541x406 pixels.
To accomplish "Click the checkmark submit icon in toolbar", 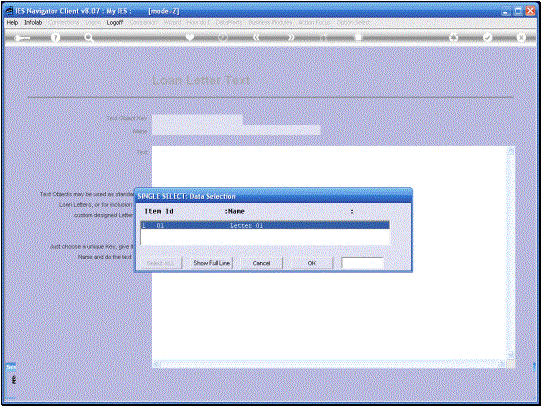I will click(x=487, y=37).
